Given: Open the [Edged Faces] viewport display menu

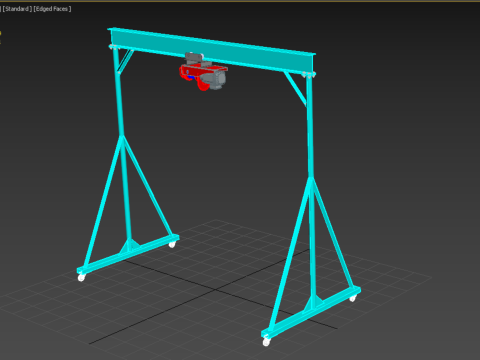Looking at the screenshot, I should 52,9.
